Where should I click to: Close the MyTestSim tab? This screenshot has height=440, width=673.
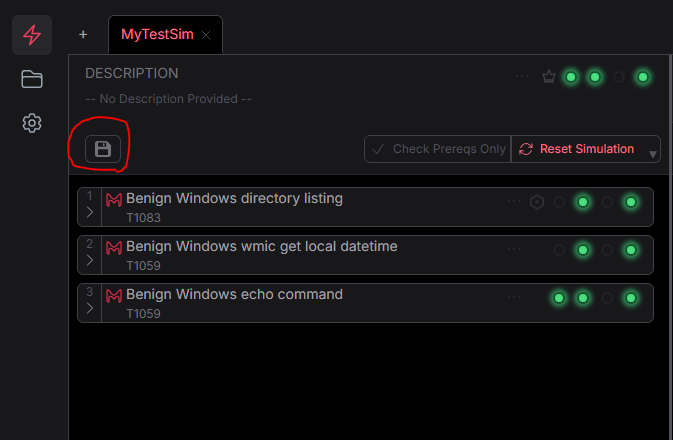[206, 35]
